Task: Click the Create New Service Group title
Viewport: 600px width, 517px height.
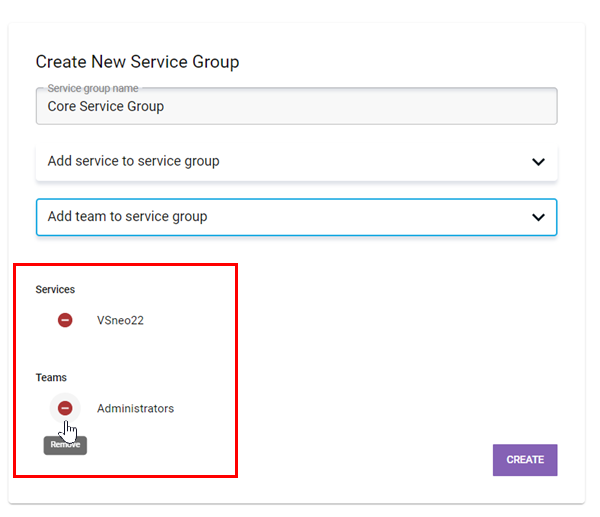Action: [x=137, y=62]
